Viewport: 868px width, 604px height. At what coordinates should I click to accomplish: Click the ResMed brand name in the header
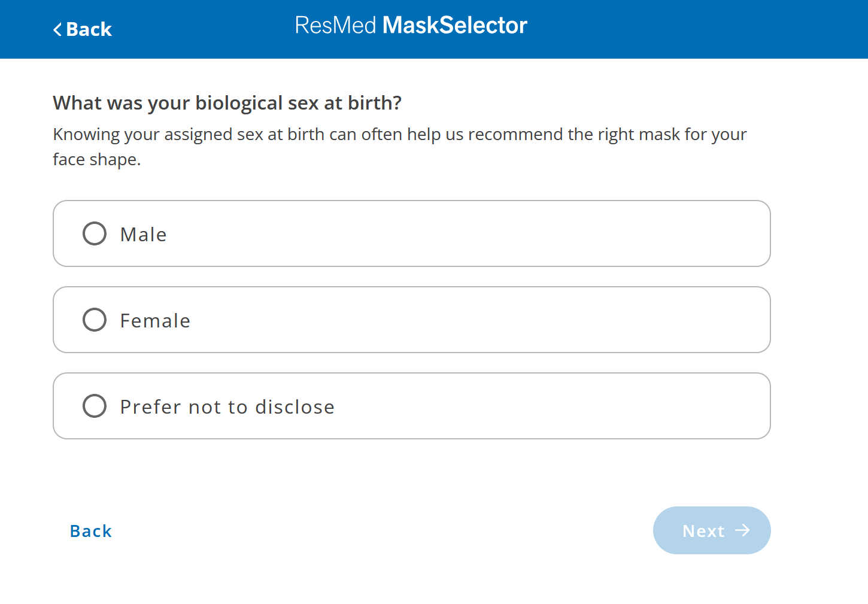[x=336, y=25]
